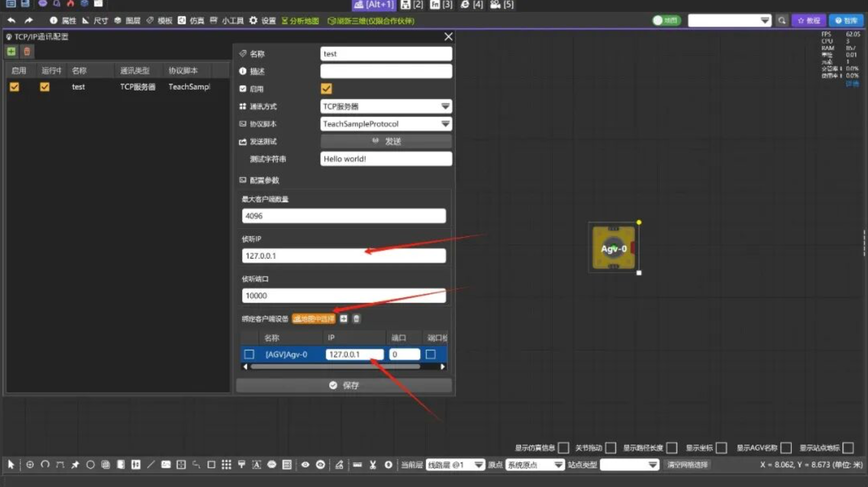Select the crosshair circle tool in bottom toolbar

coord(30,465)
